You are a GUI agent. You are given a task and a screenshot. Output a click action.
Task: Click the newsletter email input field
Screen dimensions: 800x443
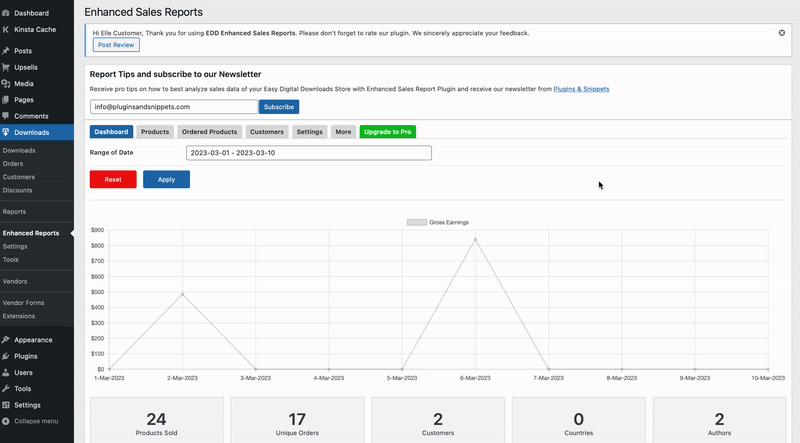pyautogui.click(x=174, y=107)
